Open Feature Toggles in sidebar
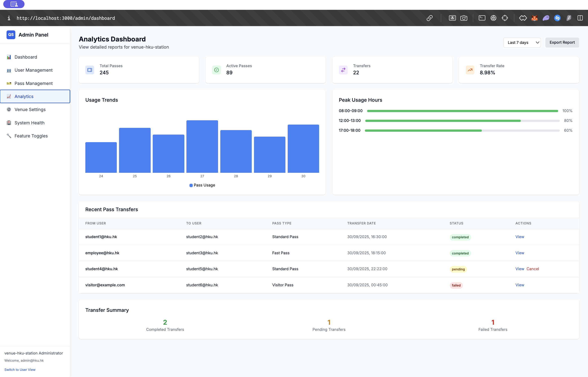The height and width of the screenshot is (377, 588). click(31, 136)
